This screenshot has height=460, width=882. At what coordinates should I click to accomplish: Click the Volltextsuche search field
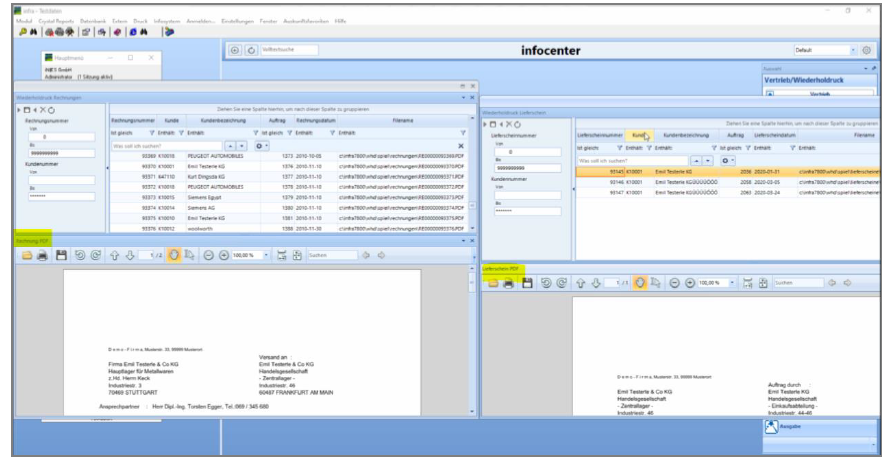click(290, 49)
